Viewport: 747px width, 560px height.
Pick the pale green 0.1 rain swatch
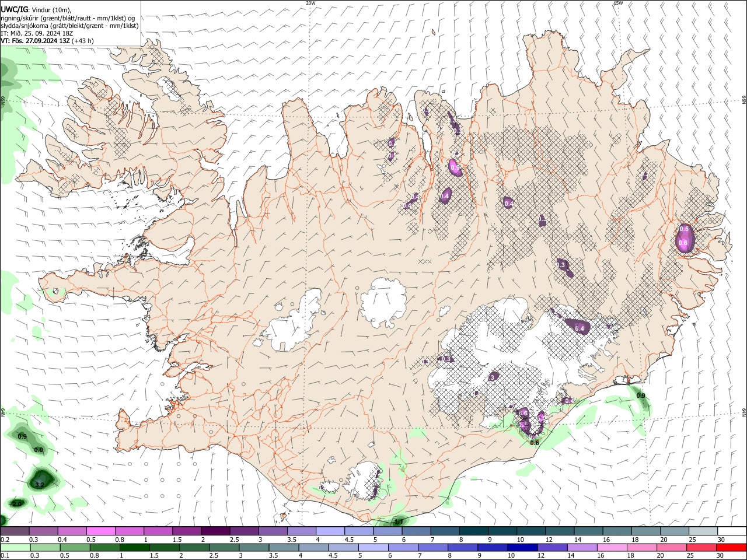pos(15,547)
